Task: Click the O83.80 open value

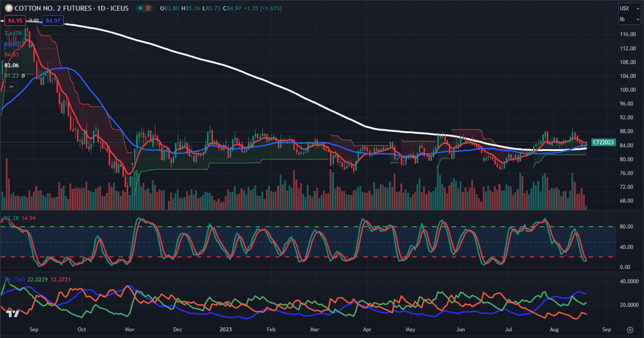Action: (169, 8)
